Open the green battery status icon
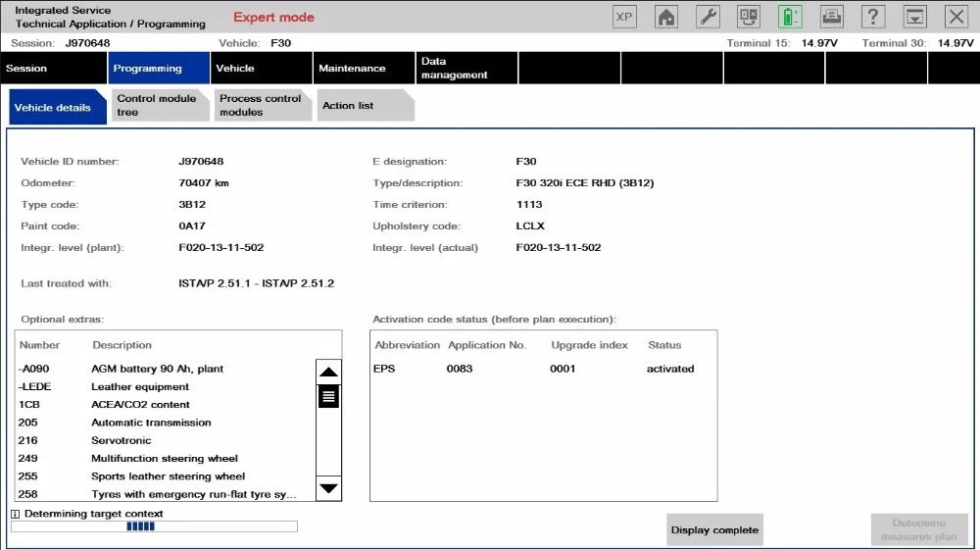The height and width of the screenshot is (550, 980). pyautogui.click(x=790, y=17)
